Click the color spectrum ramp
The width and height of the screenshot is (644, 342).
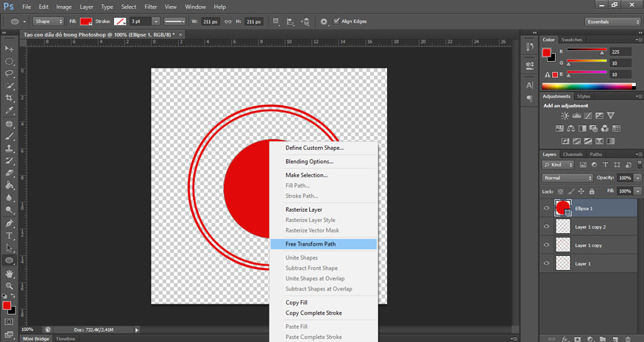click(x=589, y=86)
